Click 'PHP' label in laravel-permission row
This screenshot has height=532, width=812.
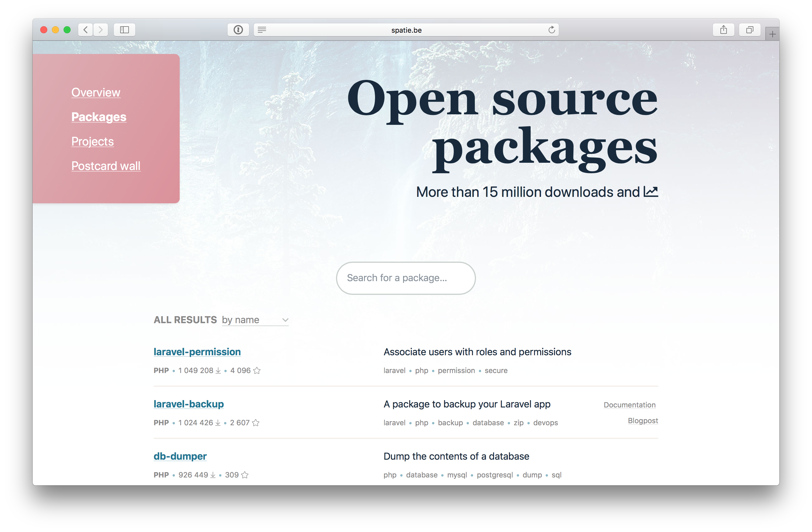click(161, 371)
